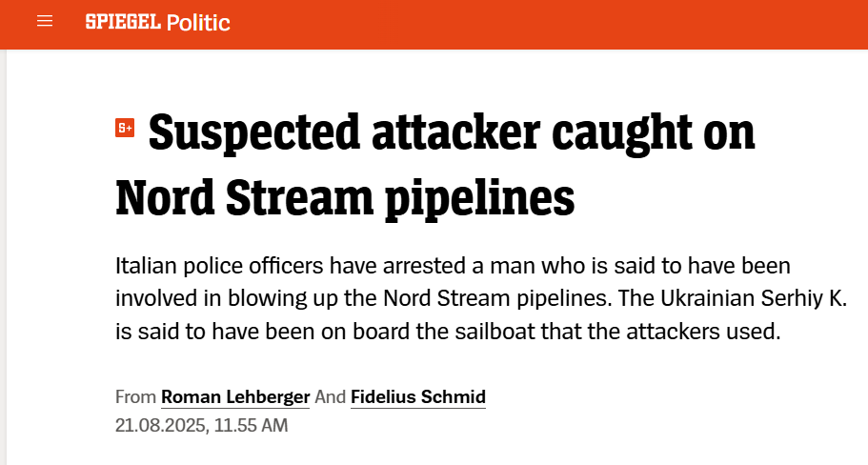Click the S+ premium badge icon
The width and height of the screenshot is (868, 465).
(x=125, y=129)
